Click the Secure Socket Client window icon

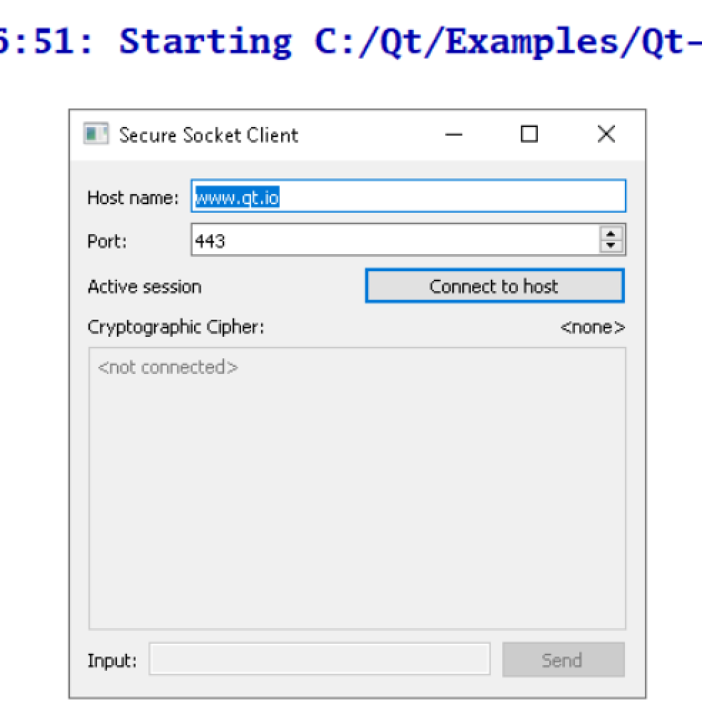coord(96,134)
